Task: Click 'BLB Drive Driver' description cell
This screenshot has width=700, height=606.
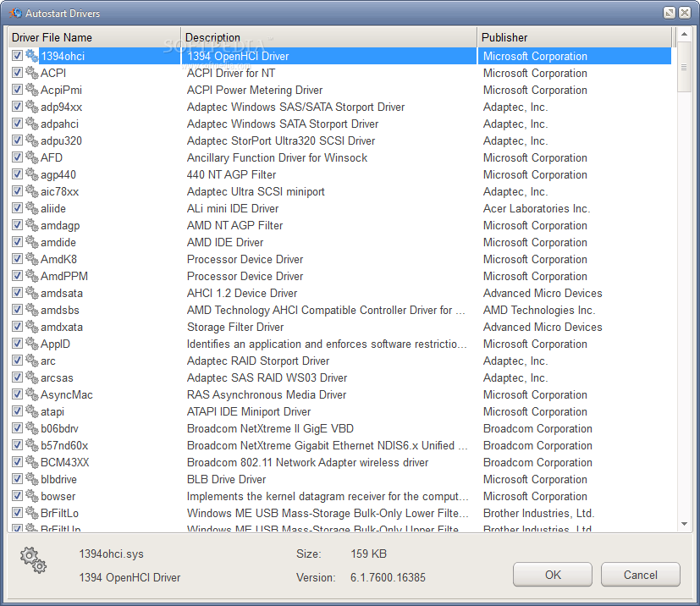Action: 226,479
